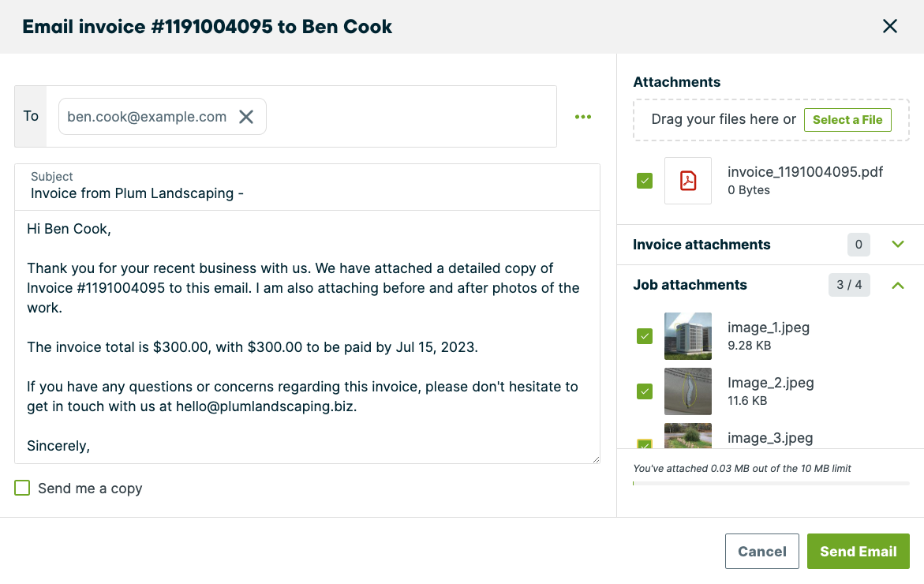The width and height of the screenshot is (924, 584).
Task: Click the invoice_1191004095.pdf file name
Action: pyautogui.click(x=805, y=172)
